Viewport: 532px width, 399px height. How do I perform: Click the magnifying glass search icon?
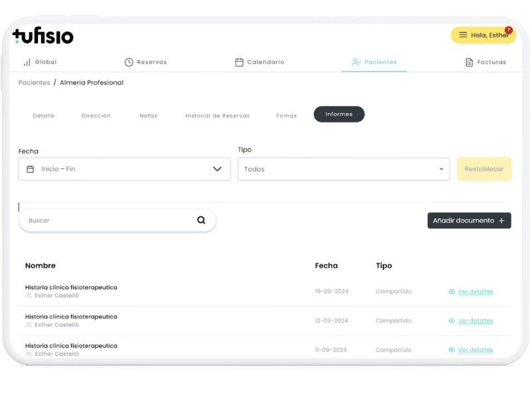coord(201,220)
